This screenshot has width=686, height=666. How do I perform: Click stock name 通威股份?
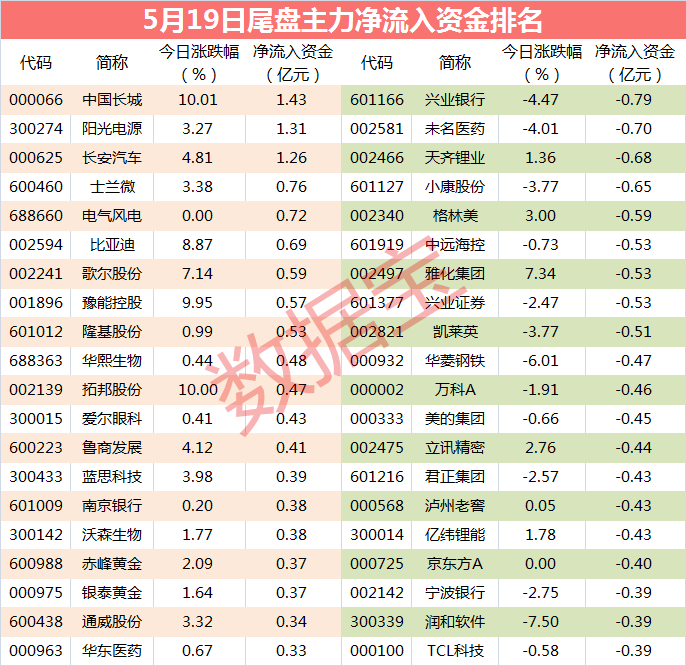point(112,622)
